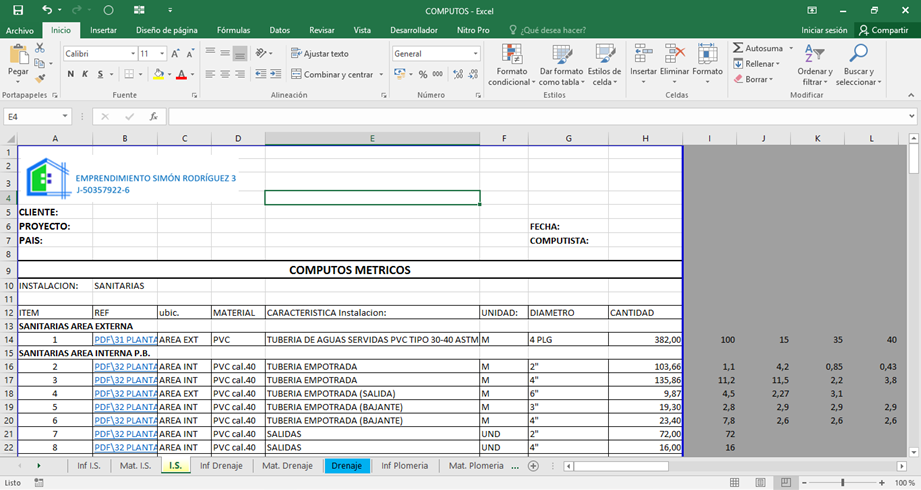Image resolution: width=921 pixels, height=490 pixels.
Task: Open the Calibri font name dropdown
Action: coord(133,53)
